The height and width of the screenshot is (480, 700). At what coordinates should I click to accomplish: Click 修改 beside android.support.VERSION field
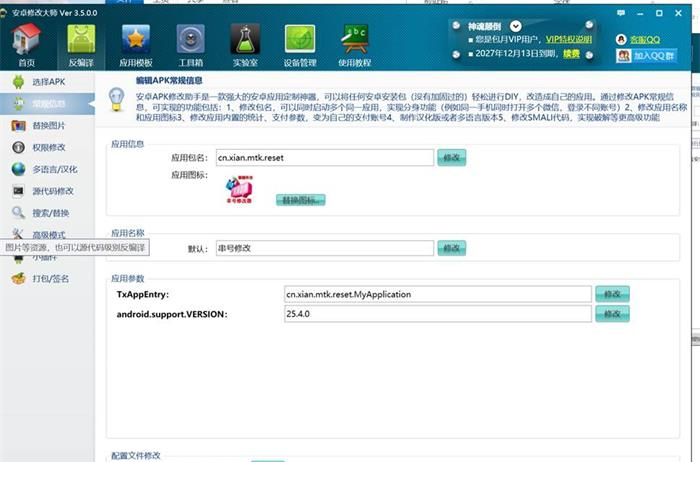click(x=612, y=314)
